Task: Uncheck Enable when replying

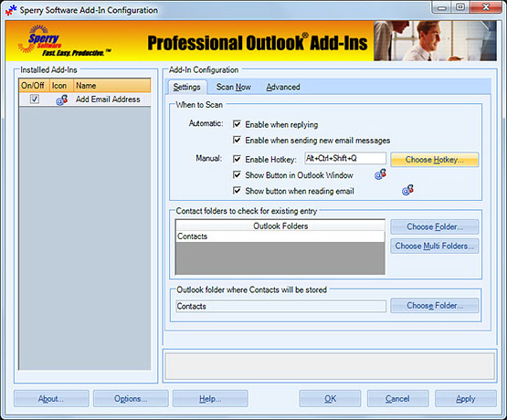Action: tap(237, 124)
